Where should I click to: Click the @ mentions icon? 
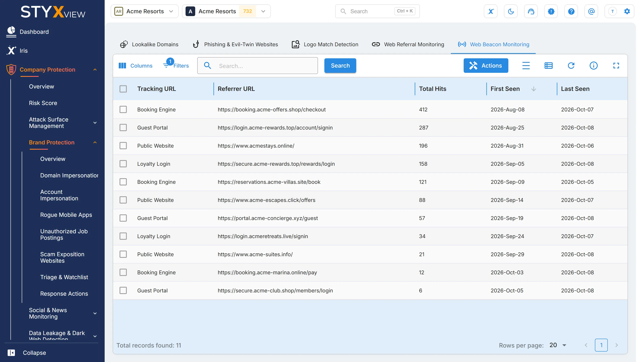click(591, 11)
